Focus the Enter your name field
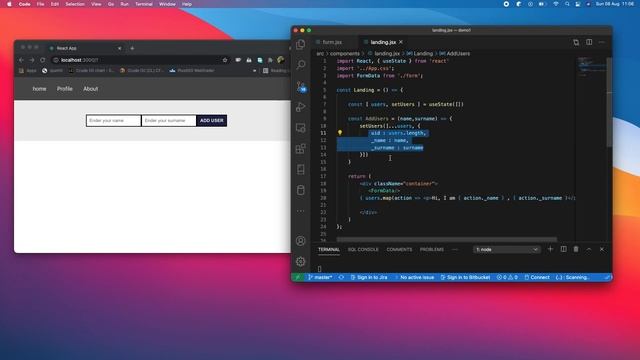The image size is (640, 360). click(113, 120)
